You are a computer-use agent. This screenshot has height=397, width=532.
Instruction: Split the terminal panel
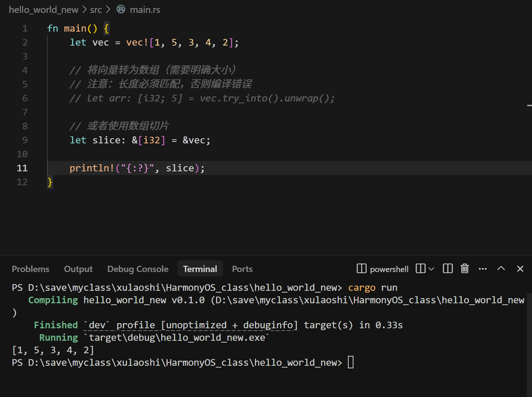pyautogui.click(x=448, y=269)
